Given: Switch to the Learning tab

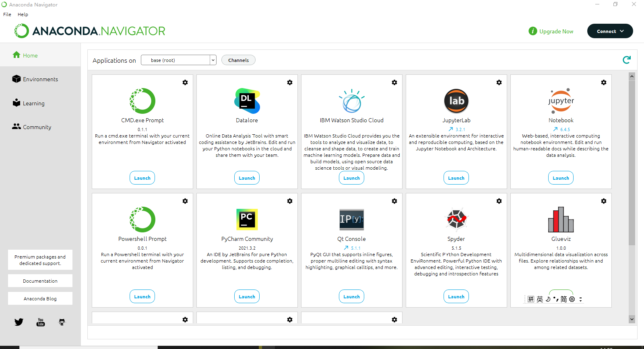Looking at the screenshot, I should coord(40,103).
